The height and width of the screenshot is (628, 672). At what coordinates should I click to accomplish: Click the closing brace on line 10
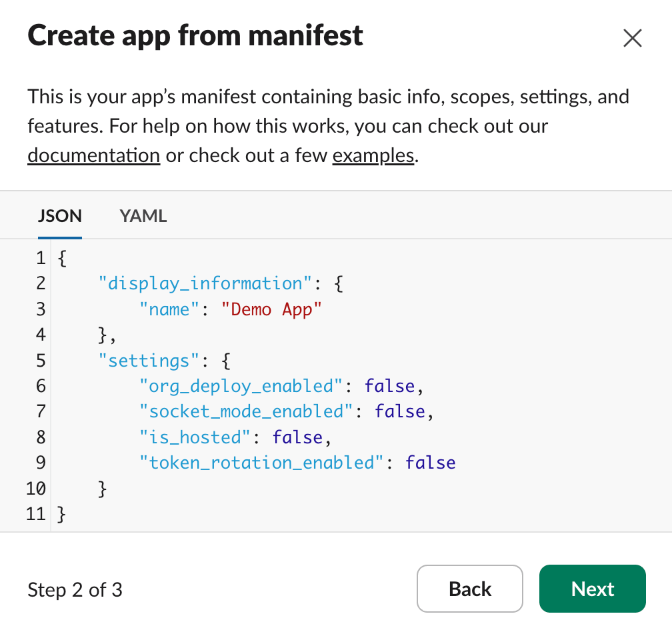(103, 489)
